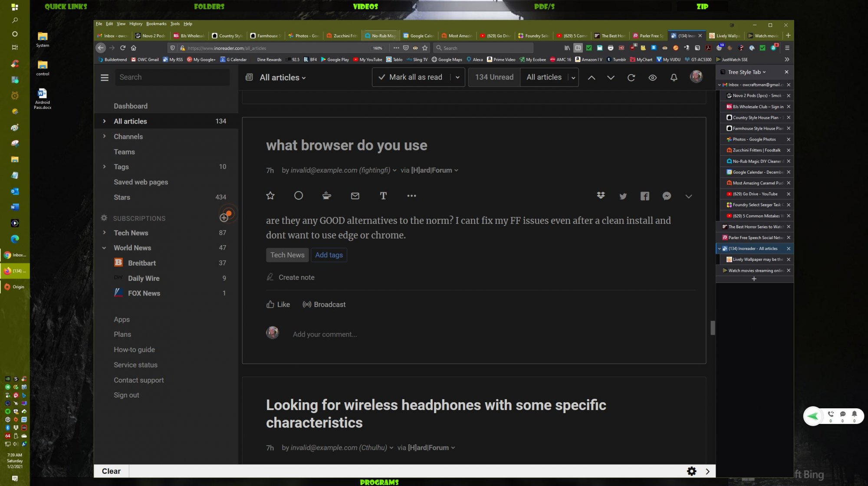The height and width of the screenshot is (486, 868).
Task: Click the article list vertical scrollbar thumb
Action: (x=712, y=328)
